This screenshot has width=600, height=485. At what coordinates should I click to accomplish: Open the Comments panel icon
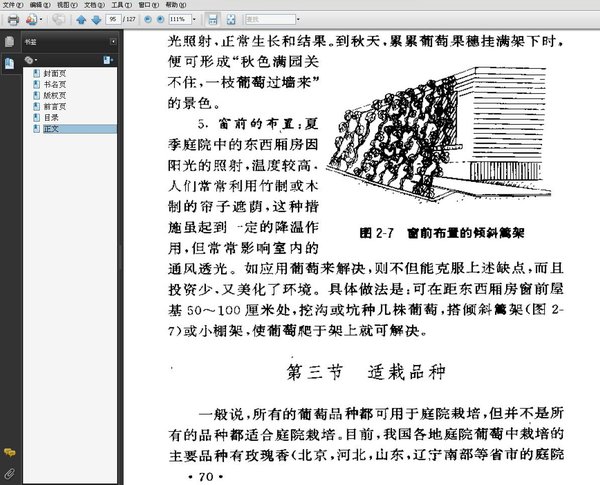point(9,453)
